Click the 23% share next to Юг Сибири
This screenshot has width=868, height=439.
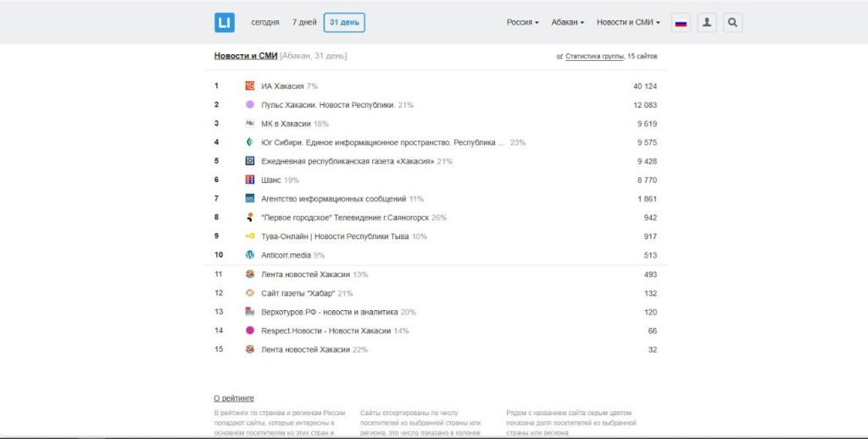[x=518, y=143]
